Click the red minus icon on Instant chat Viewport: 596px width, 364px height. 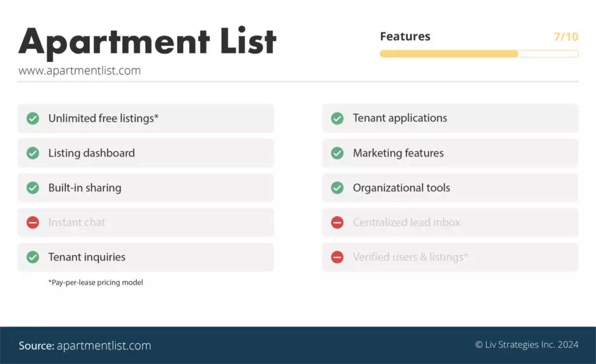coord(33,222)
